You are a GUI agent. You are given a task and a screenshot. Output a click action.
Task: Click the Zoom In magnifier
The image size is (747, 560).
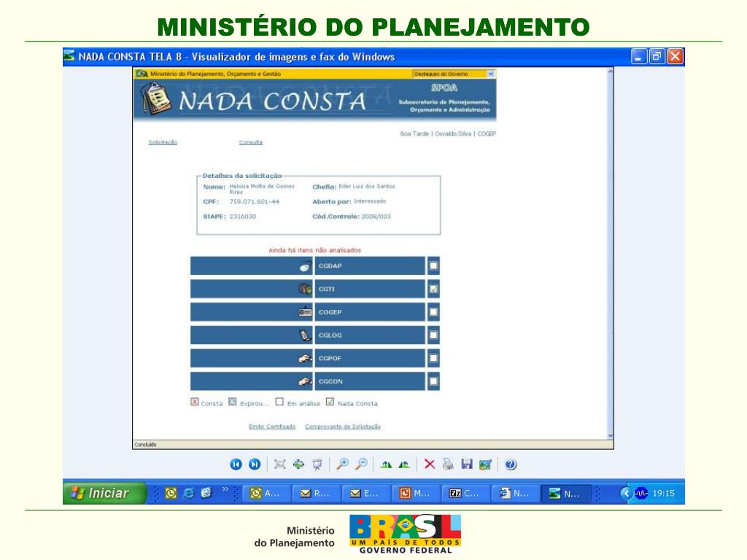342,464
